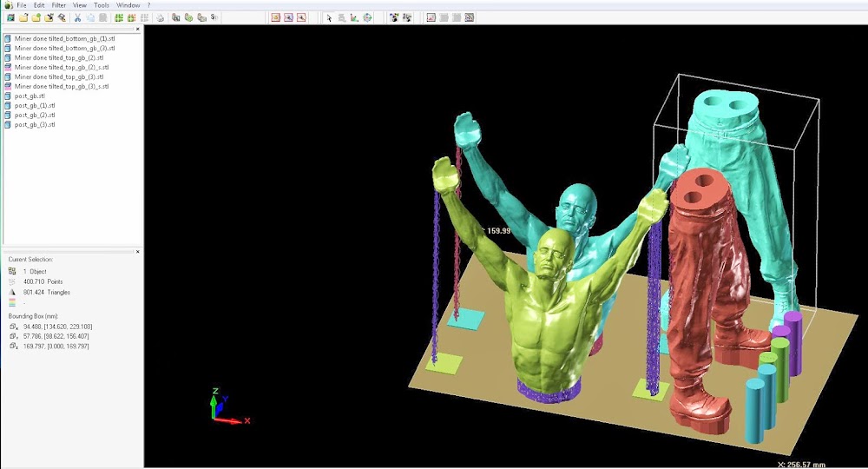The image size is (868, 469).
Task: Close the Current Selection panel
Action: pos(138,251)
